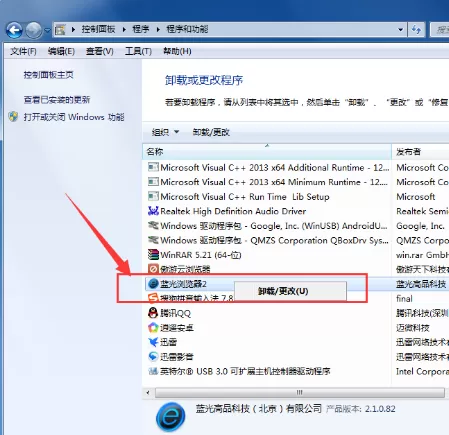Select 程序和功能 in the breadcrumb path
The width and height of the screenshot is (449, 435).
(x=187, y=29)
